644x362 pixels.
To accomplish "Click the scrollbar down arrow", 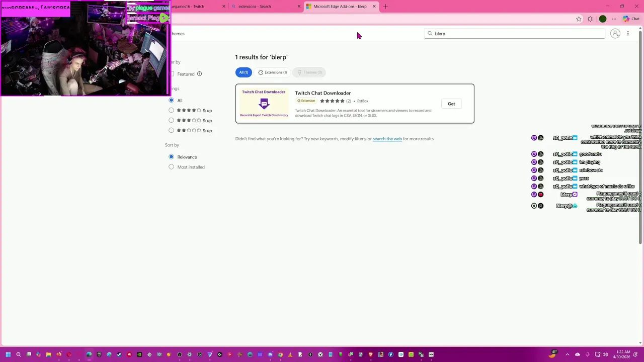I will click(640, 343).
